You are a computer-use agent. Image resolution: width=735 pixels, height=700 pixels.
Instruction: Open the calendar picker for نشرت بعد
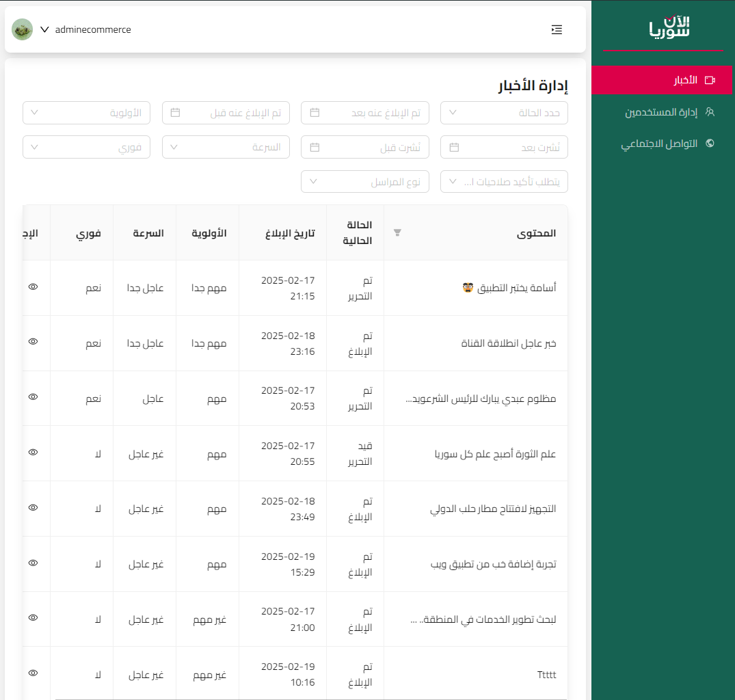pos(454,146)
